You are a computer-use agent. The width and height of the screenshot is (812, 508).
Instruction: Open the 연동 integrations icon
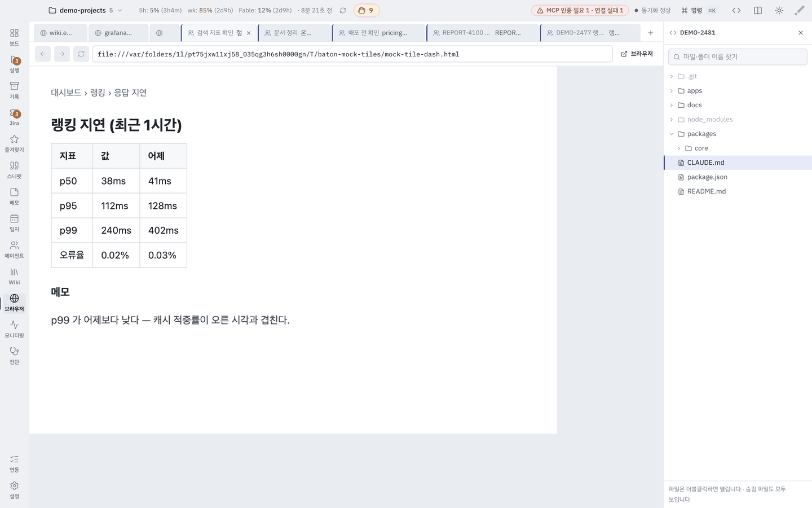point(14,463)
